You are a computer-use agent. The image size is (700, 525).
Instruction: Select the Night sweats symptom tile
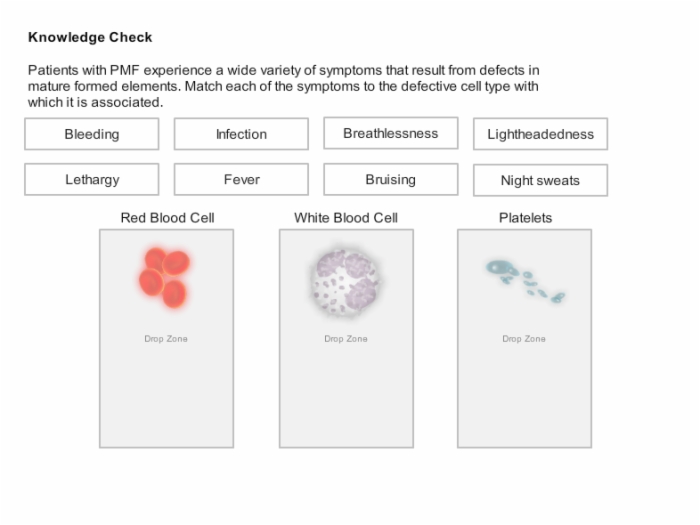pyautogui.click(x=540, y=180)
